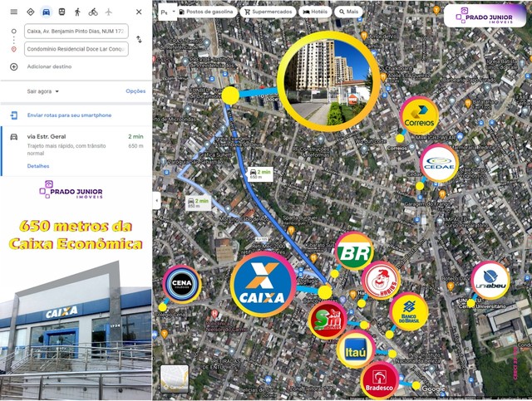
Task: Click the Banco do Brasil logo circle
Action: pos(409,311)
